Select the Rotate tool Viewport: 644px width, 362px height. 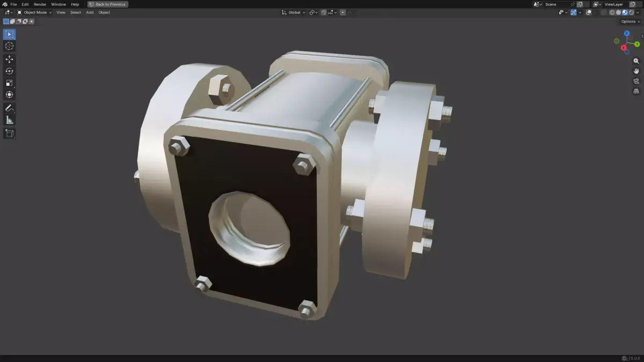9,71
